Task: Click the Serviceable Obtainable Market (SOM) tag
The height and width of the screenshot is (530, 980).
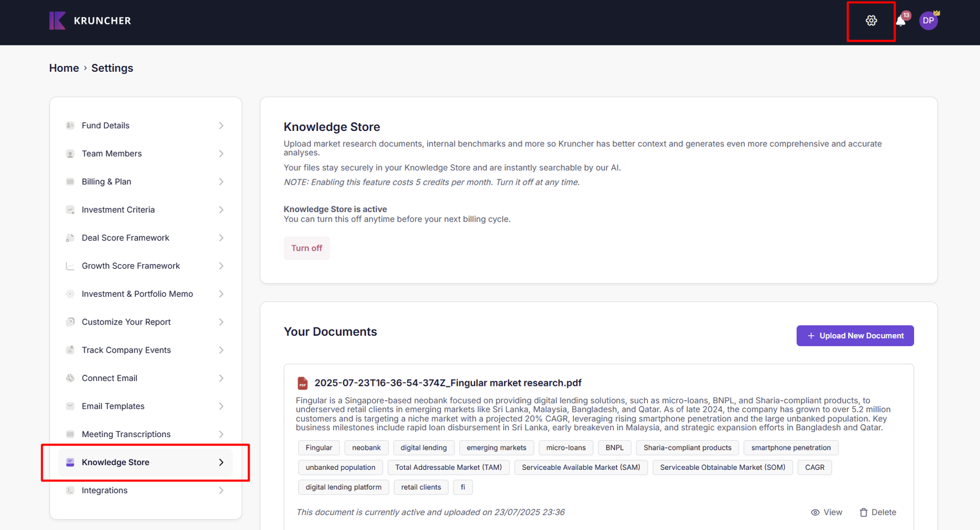Action: tap(722, 467)
